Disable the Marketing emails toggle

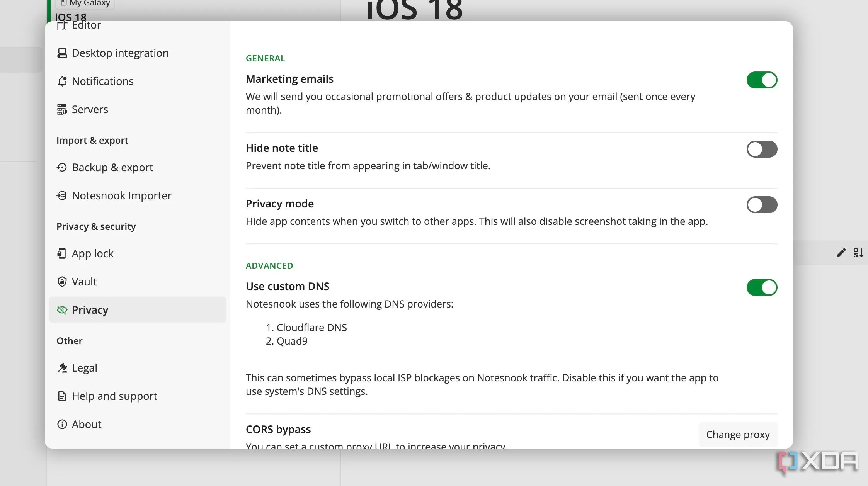[762, 80]
